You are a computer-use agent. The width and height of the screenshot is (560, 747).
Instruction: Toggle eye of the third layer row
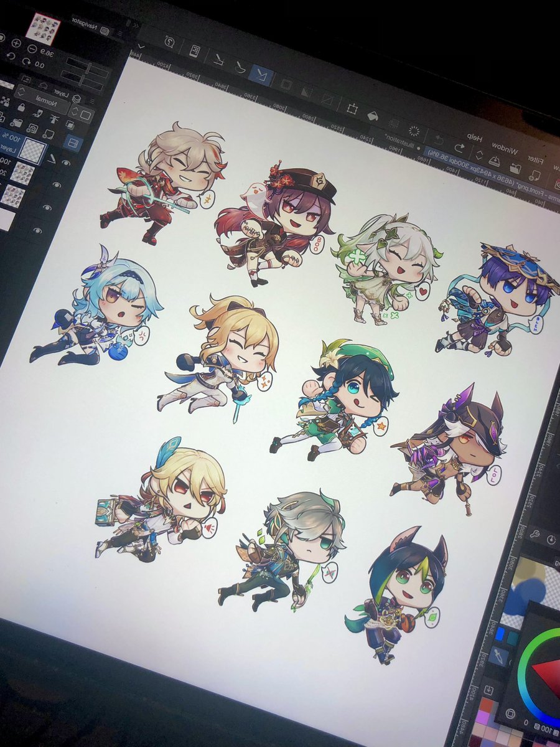point(47,207)
